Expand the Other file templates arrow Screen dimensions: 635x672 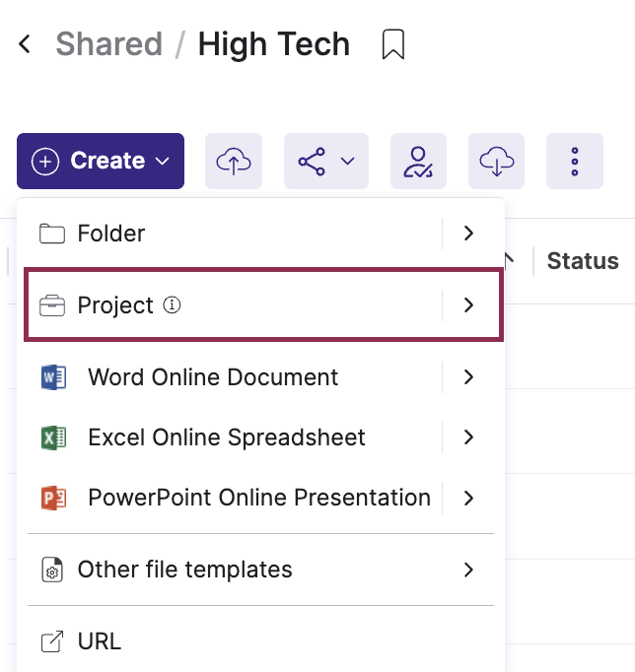tap(468, 570)
